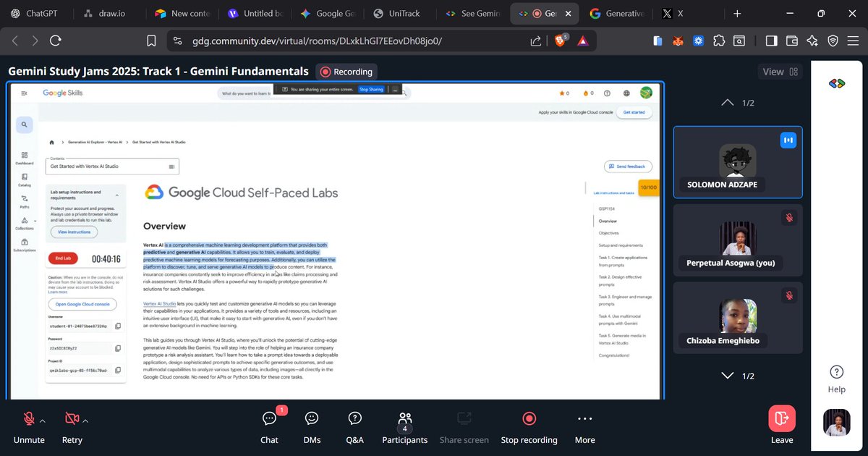Open Paths from the Google Skills sidebar

[25, 199]
